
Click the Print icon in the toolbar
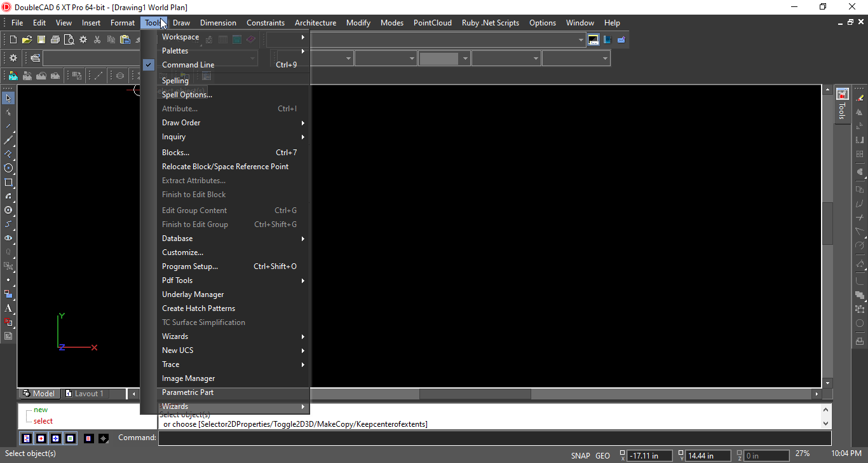click(x=55, y=39)
